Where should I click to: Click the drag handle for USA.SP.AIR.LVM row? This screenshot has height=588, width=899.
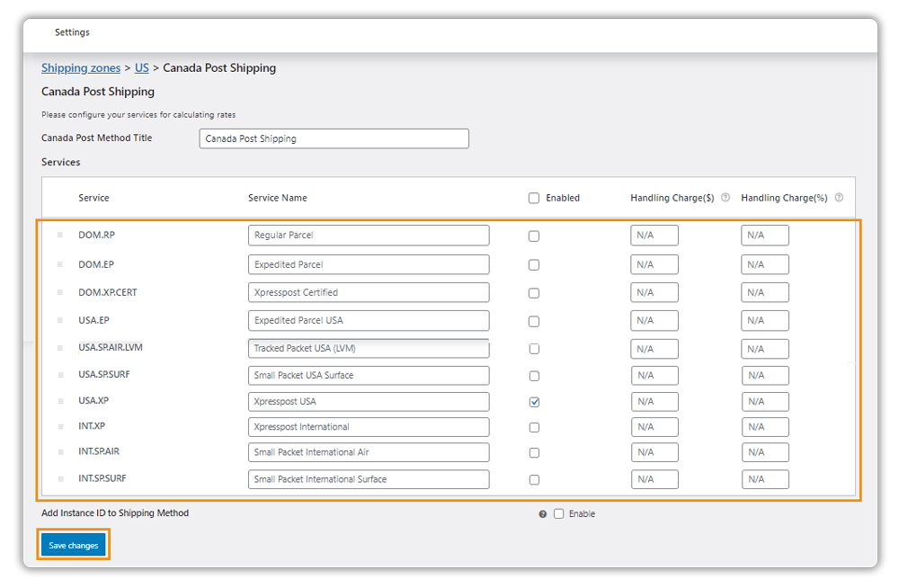pos(60,348)
